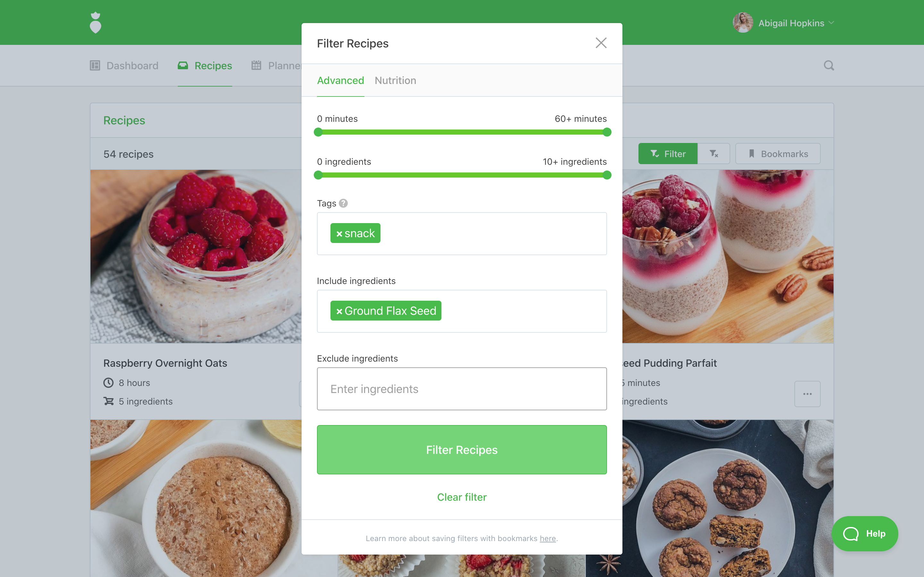924x577 pixels.
Task: Click the search magnifier icon
Action: click(x=828, y=66)
